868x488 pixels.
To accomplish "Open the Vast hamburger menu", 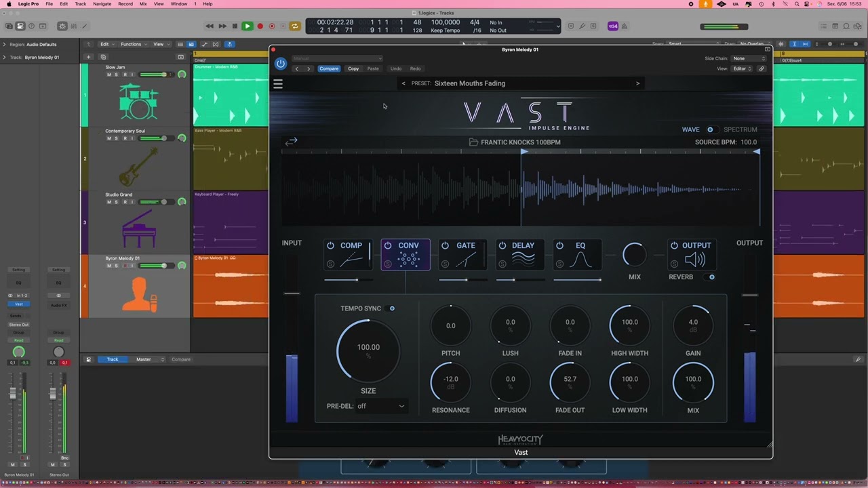I will coord(278,84).
